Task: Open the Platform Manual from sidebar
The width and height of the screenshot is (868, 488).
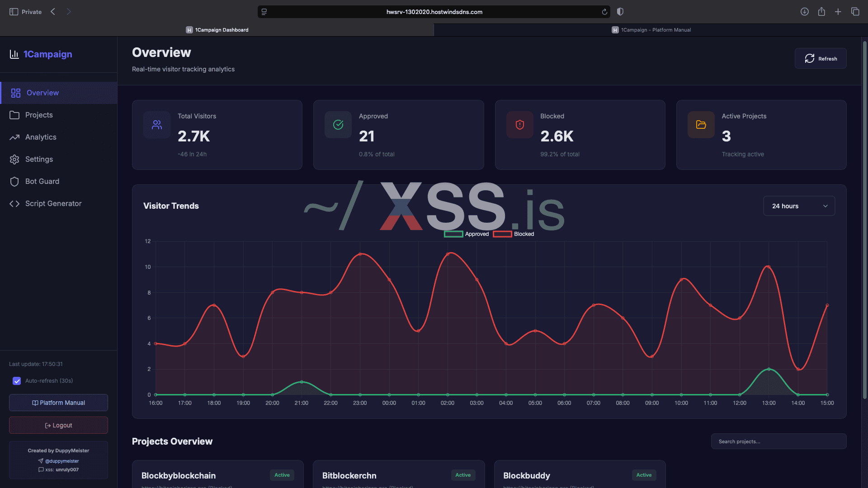Action: pos(58,402)
